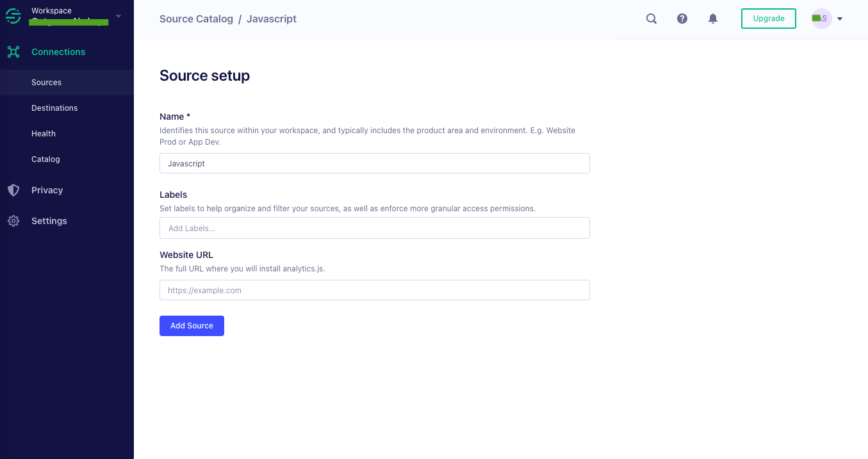Screen dimensions: 868x459
Task: Click the user avatar
Action: 821,19
